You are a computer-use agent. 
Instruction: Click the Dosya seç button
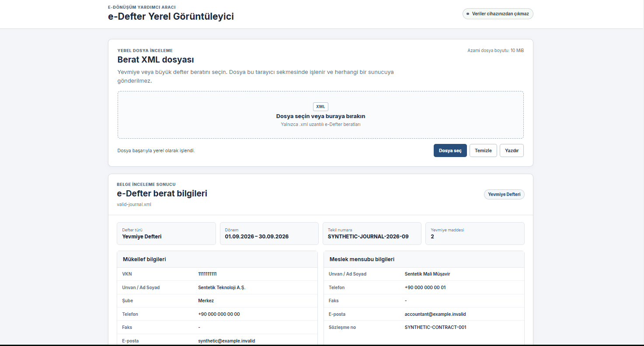(450, 150)
